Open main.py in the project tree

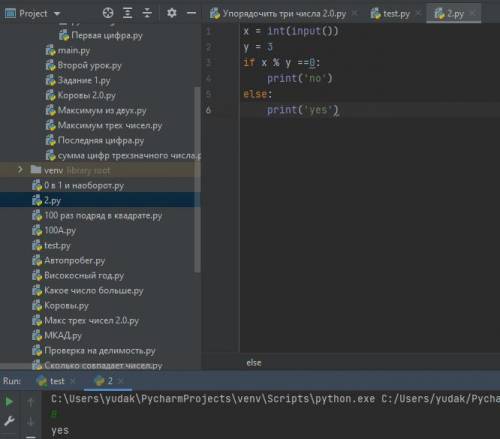(68, 51)
